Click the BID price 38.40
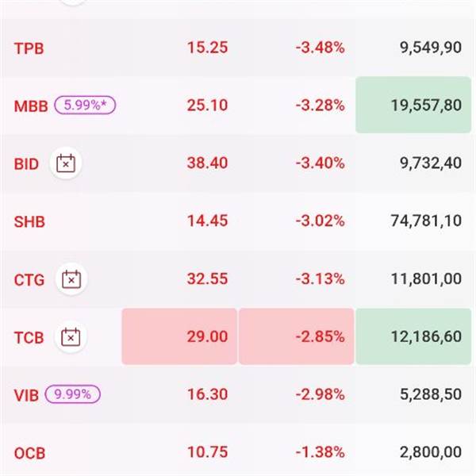Image resolution: width=476 pixels, height=476 pixels. tap(207, 163)
